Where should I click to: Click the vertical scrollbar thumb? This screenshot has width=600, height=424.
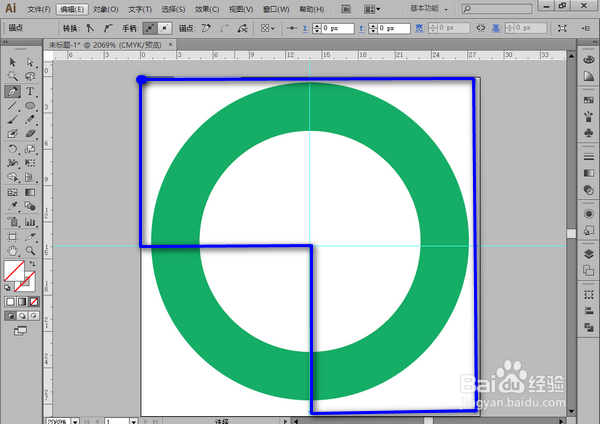571,233
